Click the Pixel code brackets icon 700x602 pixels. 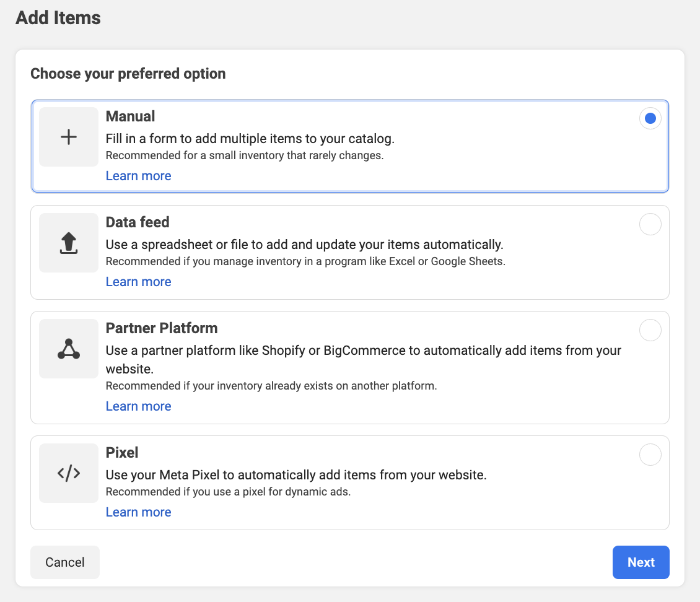point(69,473)
